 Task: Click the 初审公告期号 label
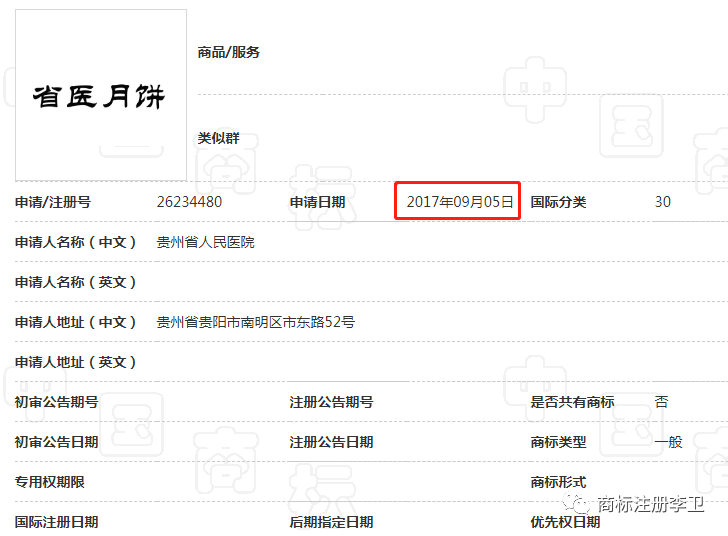[x=57, y=402]
